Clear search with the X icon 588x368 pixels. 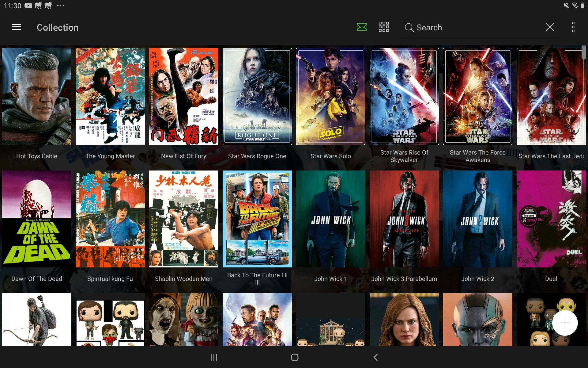click(550, 27)
